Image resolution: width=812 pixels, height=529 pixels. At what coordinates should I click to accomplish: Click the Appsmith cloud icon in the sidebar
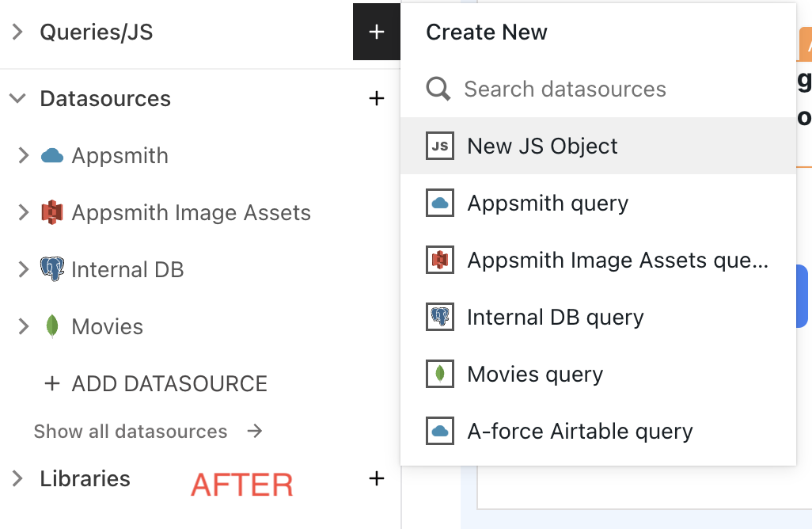tap(52, 156)
